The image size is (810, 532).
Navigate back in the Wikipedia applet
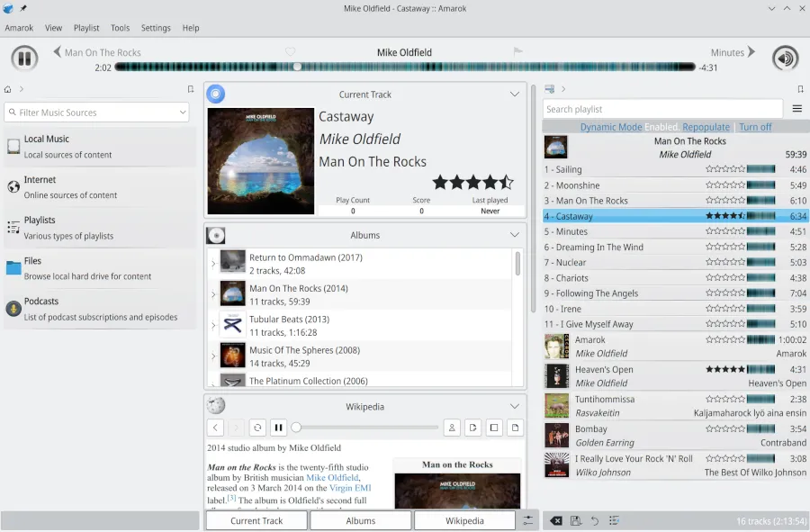pyautogui.click(x=215, y=428)
